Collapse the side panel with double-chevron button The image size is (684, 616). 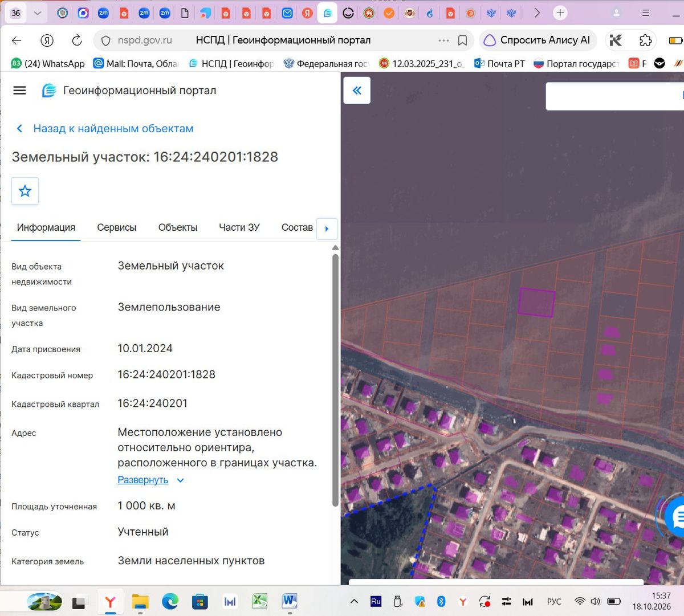[x=357, y=90]
